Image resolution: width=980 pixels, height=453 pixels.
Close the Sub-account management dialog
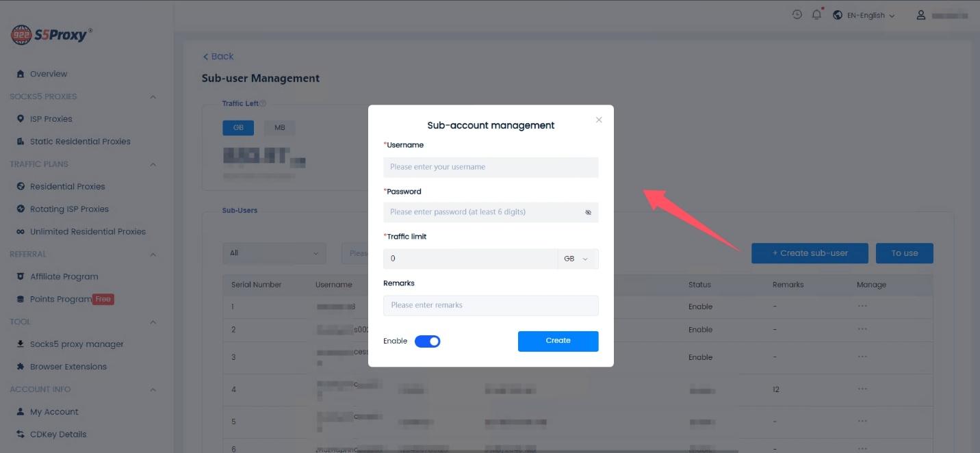(599, 120)
